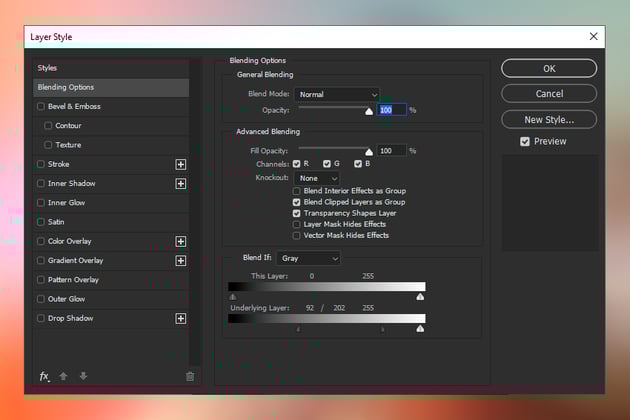630x420 pixels.
Task: Add another Drop Shadow with plus icon
Action: [181, 319]
